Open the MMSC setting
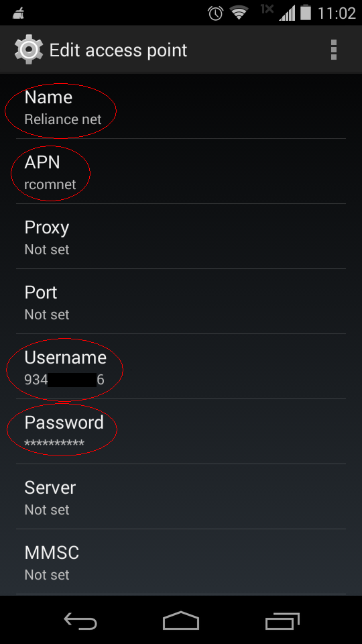362x644 pixels. tap(181, 561)
